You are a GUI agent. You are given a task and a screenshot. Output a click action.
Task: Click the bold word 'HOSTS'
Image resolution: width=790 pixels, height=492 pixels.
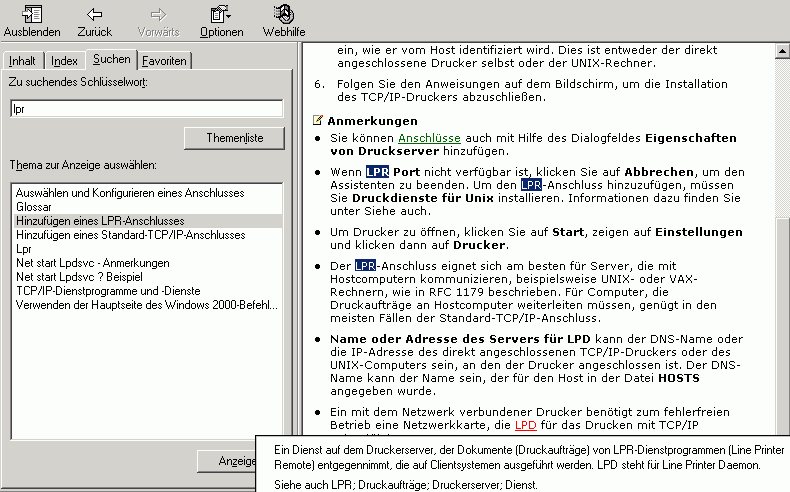click(679, 378)
